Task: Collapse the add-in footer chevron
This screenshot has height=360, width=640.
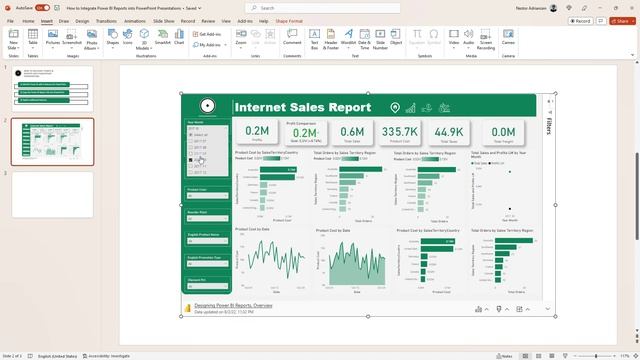Action: pyautogui.click(x=548, y=309)
